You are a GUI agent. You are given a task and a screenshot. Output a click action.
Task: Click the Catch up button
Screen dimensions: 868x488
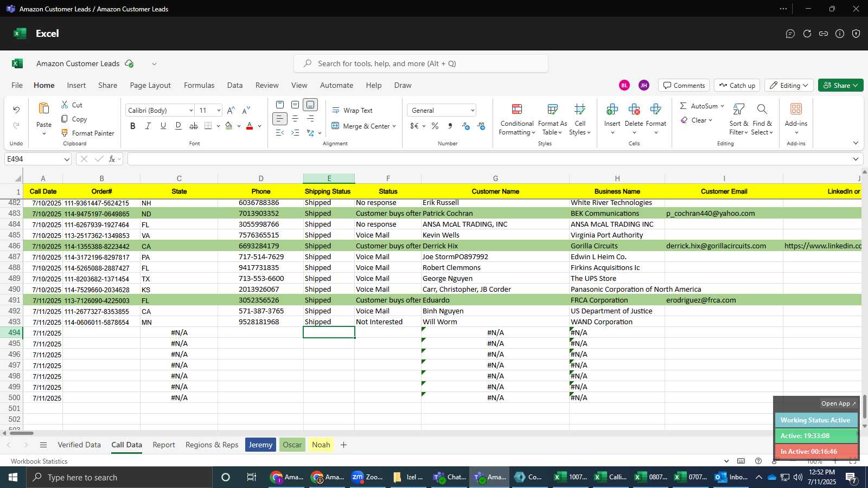tap(737, 85)
